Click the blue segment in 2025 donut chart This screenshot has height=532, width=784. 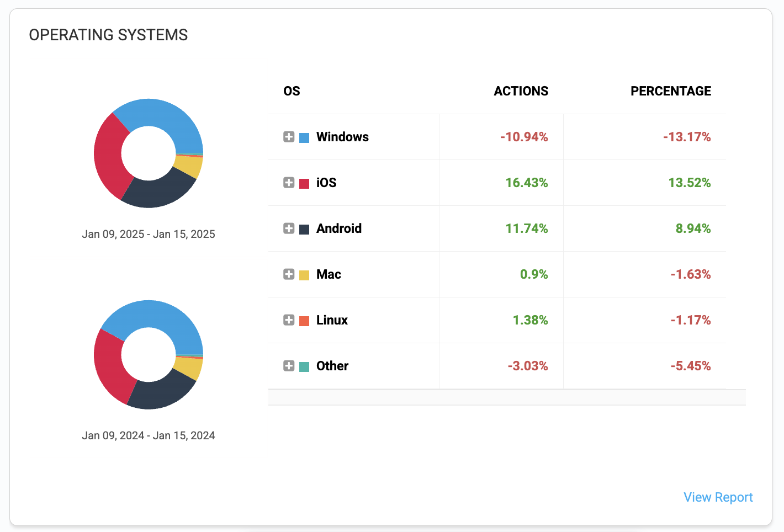point(160,114)
